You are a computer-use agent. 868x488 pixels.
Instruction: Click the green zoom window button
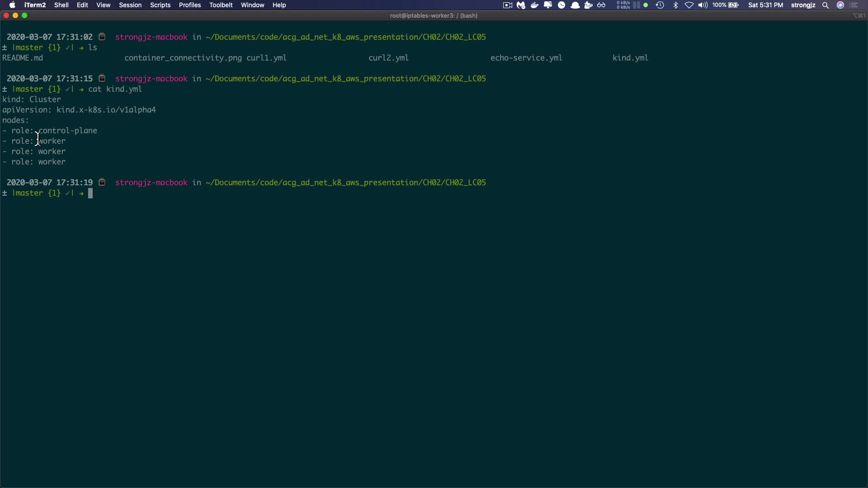(x=24, y=15)
